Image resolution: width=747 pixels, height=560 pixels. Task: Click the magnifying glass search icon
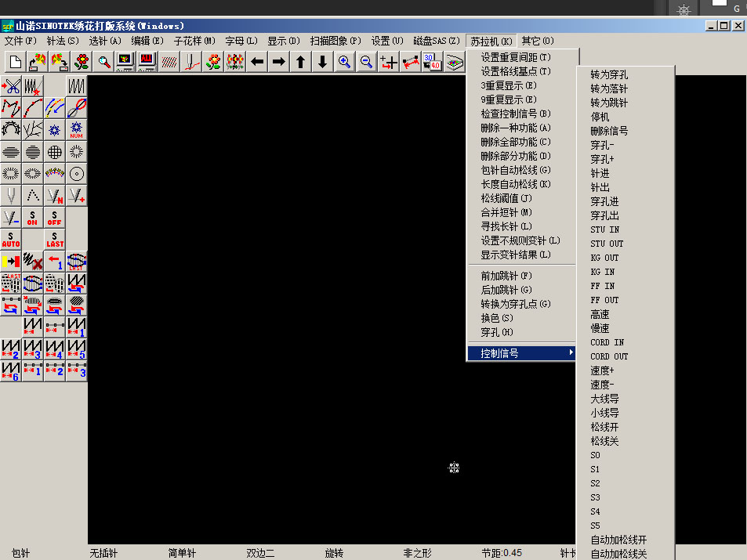(103, 62)
